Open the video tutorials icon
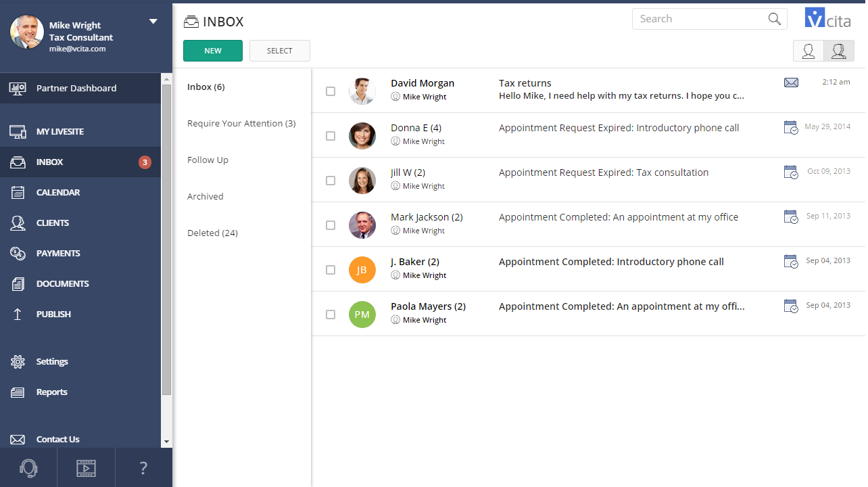Screen dimensions: 868x487 [86, 468]
